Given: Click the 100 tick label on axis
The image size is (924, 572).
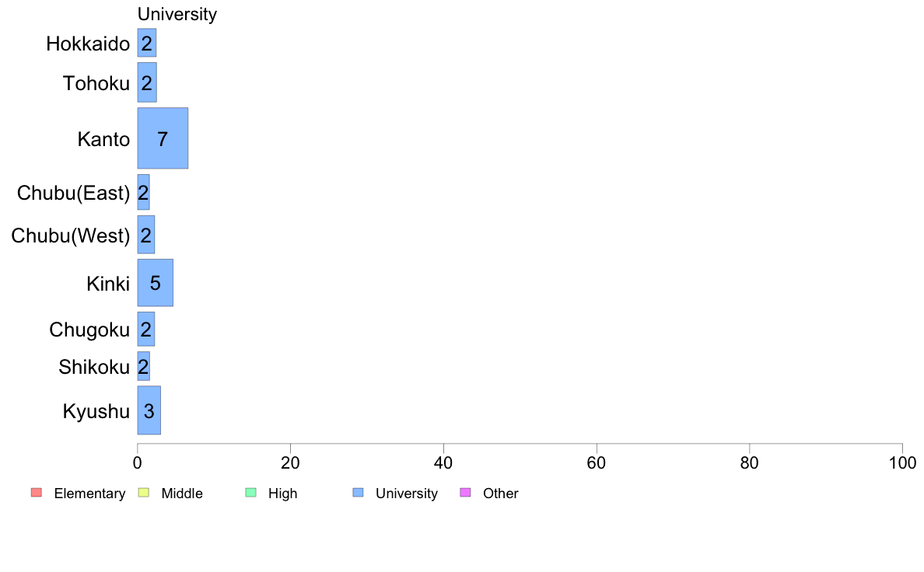Looking at the screenshot, I should pos(902,463).
